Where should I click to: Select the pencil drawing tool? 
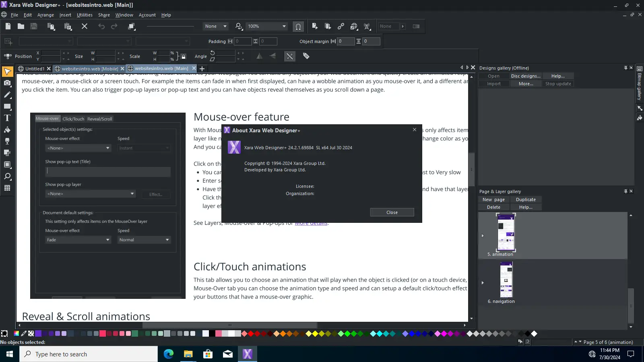pyautogui.click(x=7, y=95)
